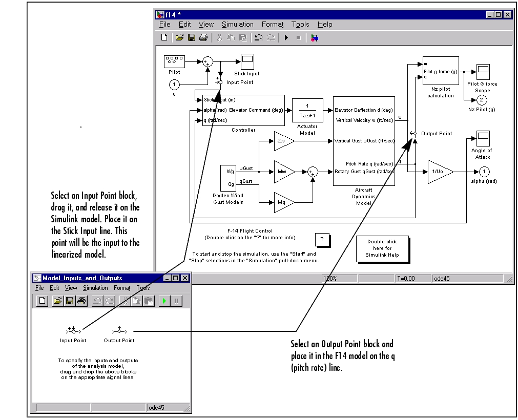Click green play button in Model_Inputs_and_Outputs
The image size is (518, 420).
click(x=164, y=301)
